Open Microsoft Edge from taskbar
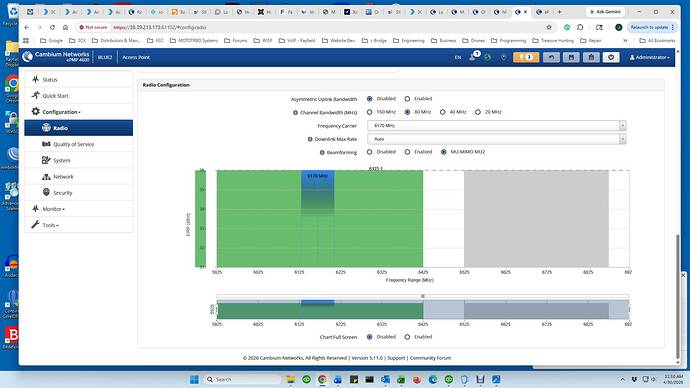 tap(433, 379)
